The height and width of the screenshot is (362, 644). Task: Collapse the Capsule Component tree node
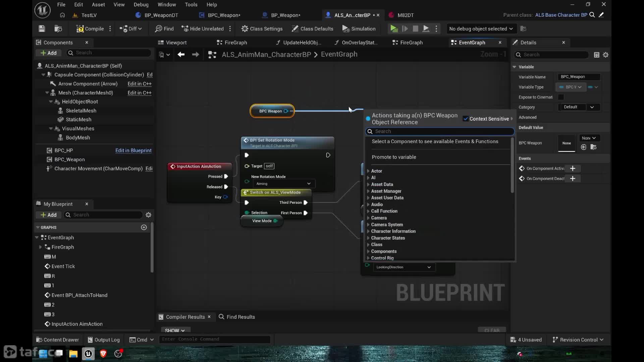coord(43,75)
